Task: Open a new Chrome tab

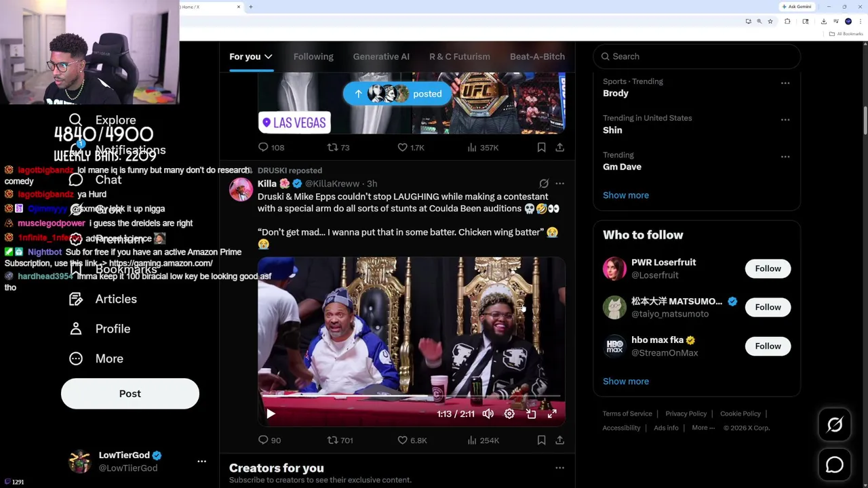Action: pyautogui.click(x=250, y=7)
